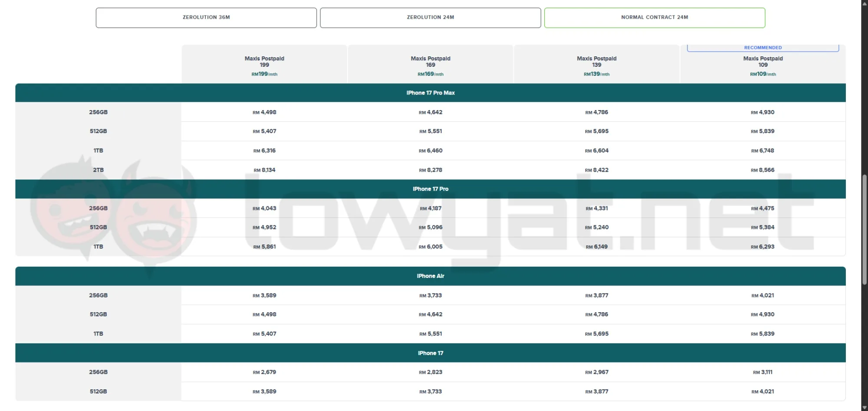Viewport: 868px width, 411px height.
Task: Switch to the Zerolution 36M tab
Action: pos(206,18)
